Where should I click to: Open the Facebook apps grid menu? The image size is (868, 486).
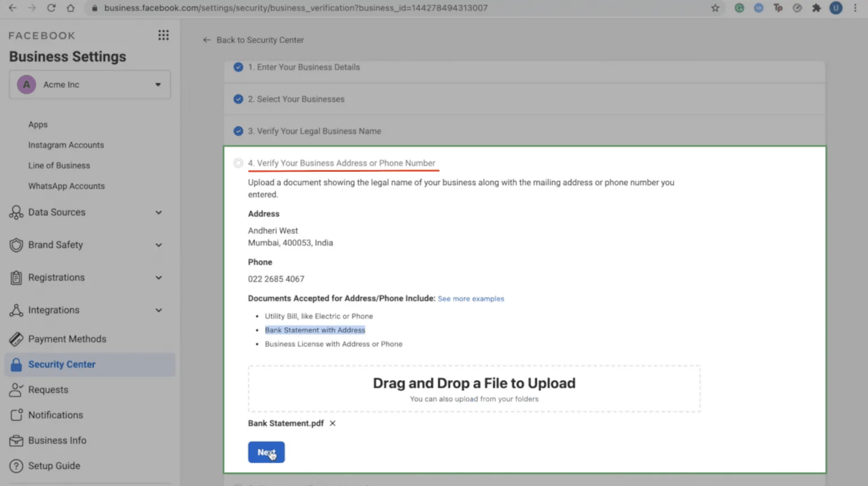163,35
